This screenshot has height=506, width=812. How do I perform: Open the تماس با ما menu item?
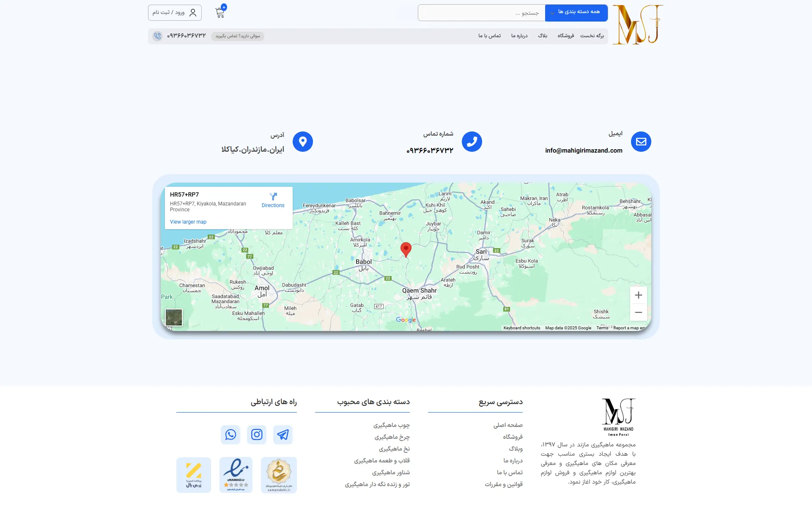[x=489, y=36]
